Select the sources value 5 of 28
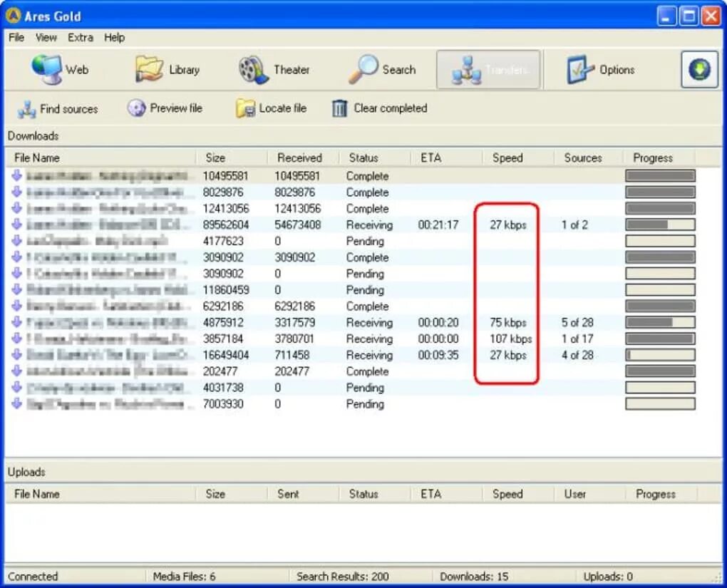 [x=577, y=322]
